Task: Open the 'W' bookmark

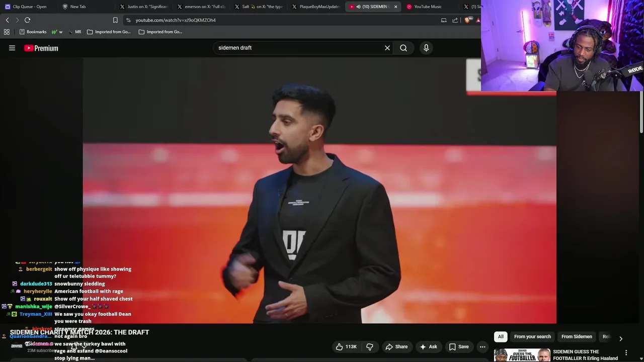Action: (x=57, y=32)
